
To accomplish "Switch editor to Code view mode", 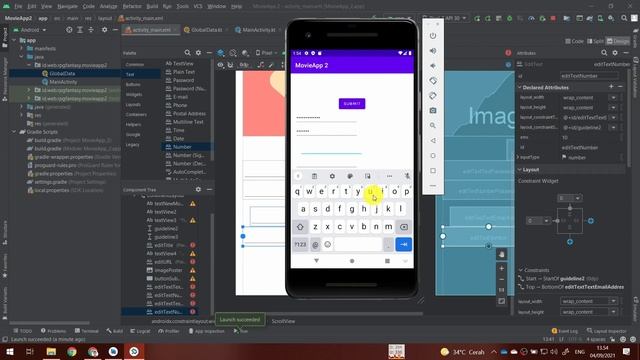I will 574,41.
